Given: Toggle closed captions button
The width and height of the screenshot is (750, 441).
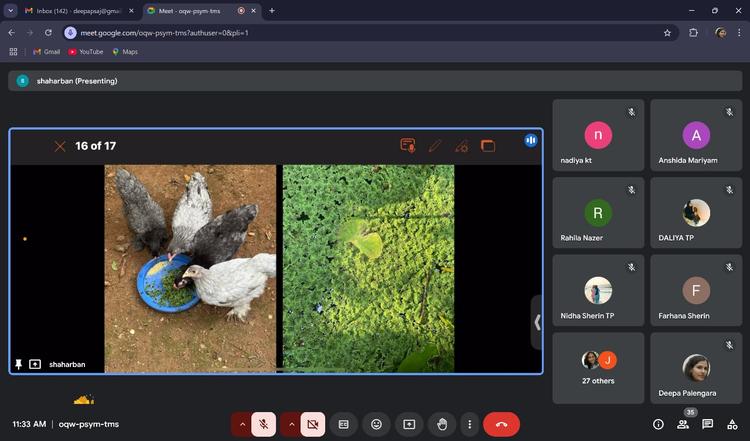Looking at the screenshot, I should click(x=343, y=424).
